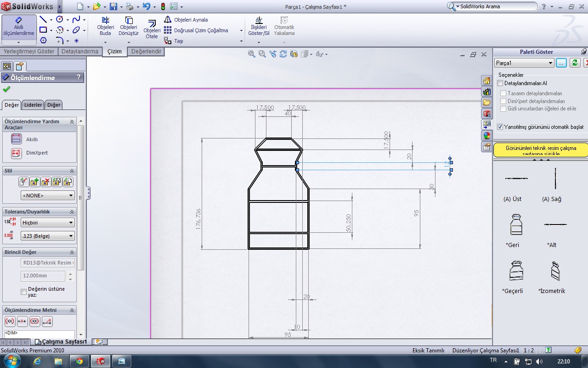The image size is (588, 368).
Task: Select the Ellipse sketch tool
Action: pos(76,30)
